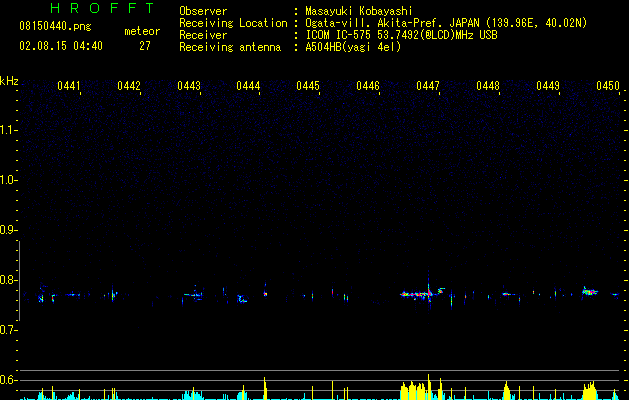629x400 pixels.
Task: Click the 0.6 kHz axis label
Action: [x=9, y=380]
